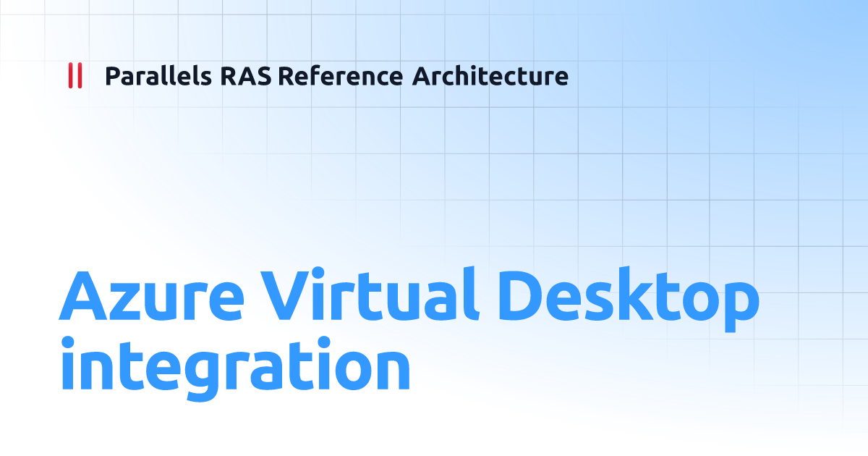Image resolution: width=868 pixels, height=456 pixels.
Task: Click the Parallels brand emblem top left
Action: [75, 74]
